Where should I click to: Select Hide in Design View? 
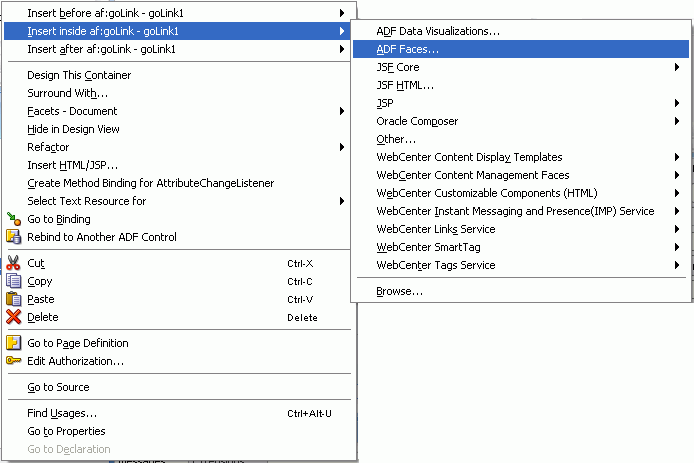177,129
